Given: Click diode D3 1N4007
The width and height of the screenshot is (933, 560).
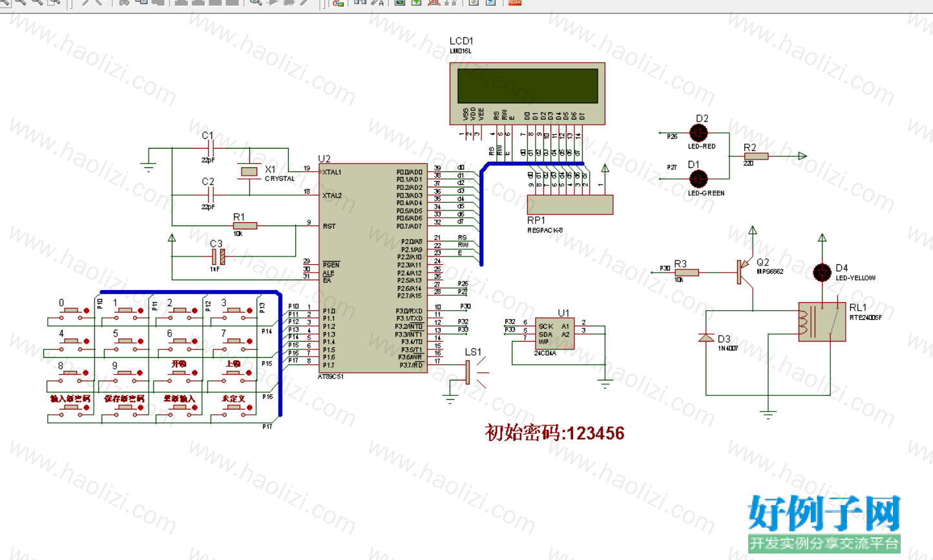Looking at the screenshot, I should tap(706, 338).
